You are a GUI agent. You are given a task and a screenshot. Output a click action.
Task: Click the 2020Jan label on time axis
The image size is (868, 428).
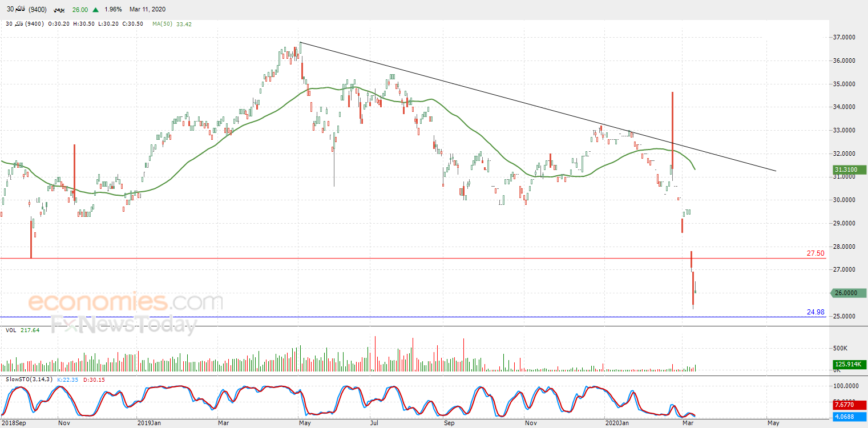point(616,423)
